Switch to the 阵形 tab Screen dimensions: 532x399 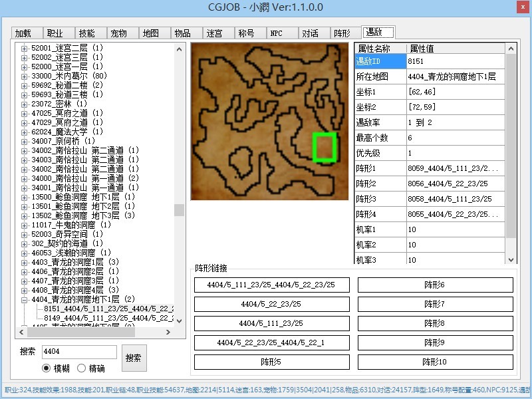(x=342, y=33)
